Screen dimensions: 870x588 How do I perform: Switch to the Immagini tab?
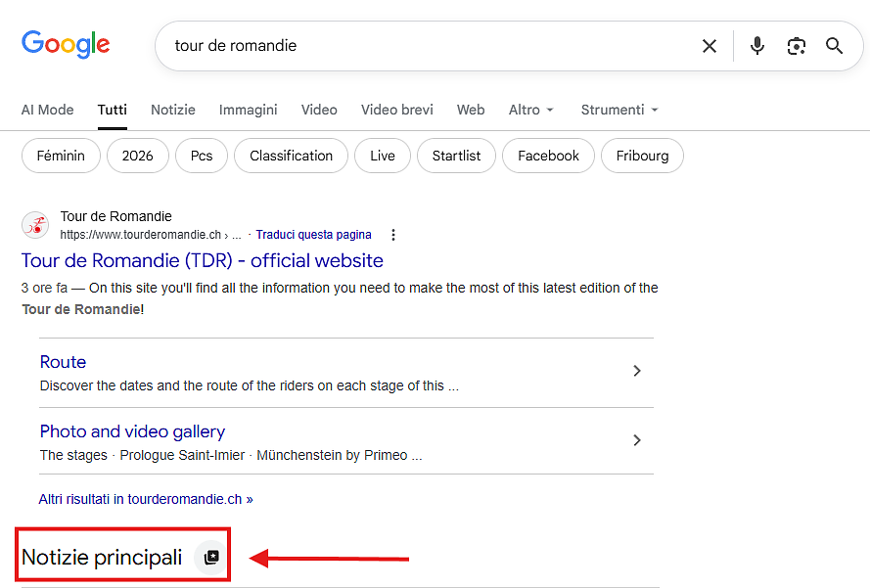(248, 110)
